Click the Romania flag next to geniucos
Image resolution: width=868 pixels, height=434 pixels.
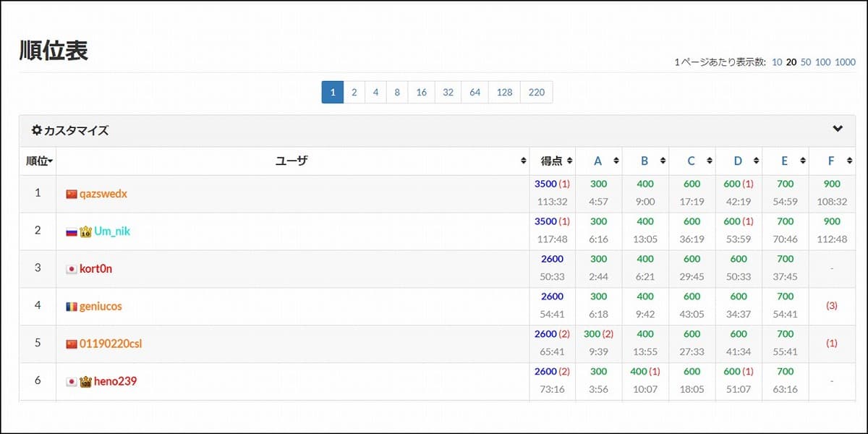pos(71,307)
